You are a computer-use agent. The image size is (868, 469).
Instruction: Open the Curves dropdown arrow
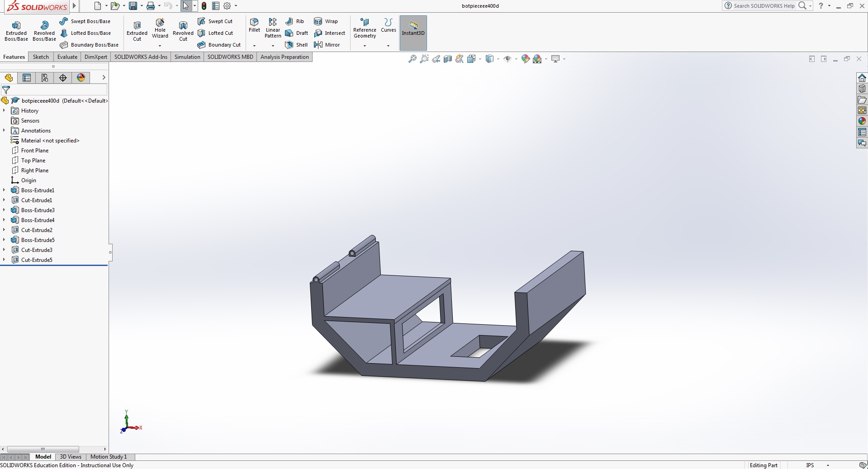coord(388,46)
